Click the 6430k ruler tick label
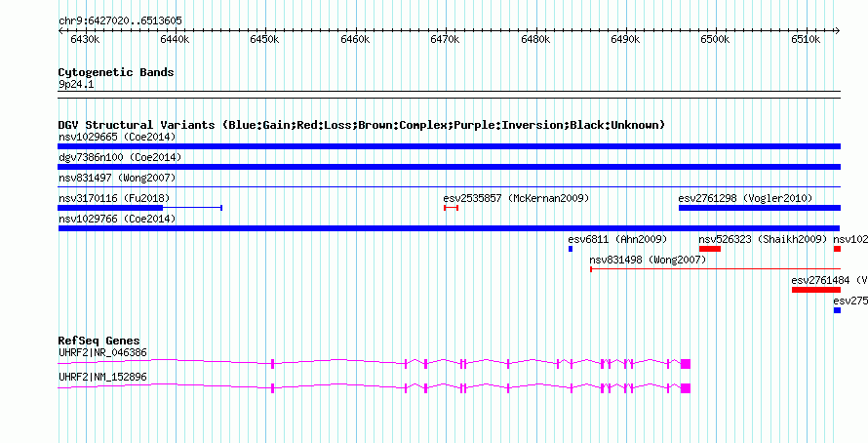The width and height of the screenshot is (868, 443). pos(85,40)
